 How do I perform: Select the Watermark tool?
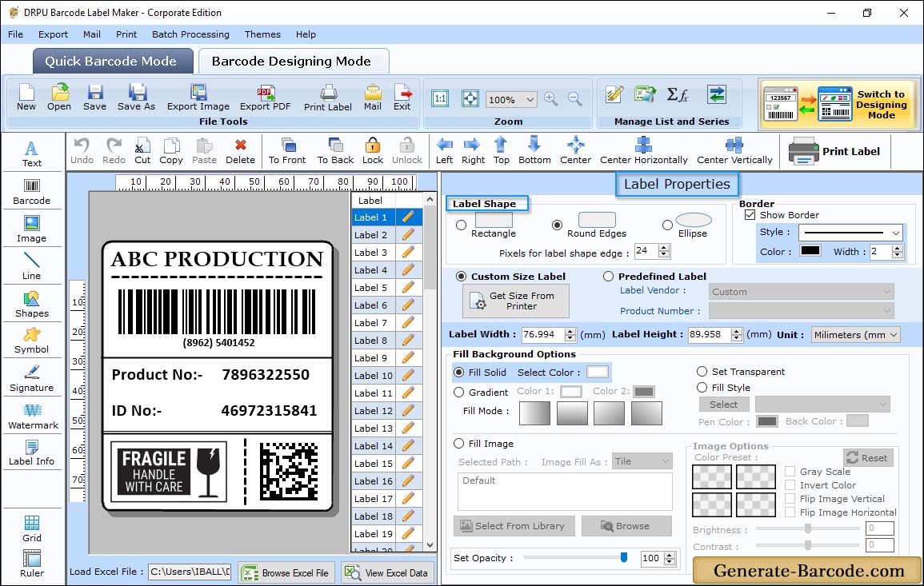click(x=33, y=417)
